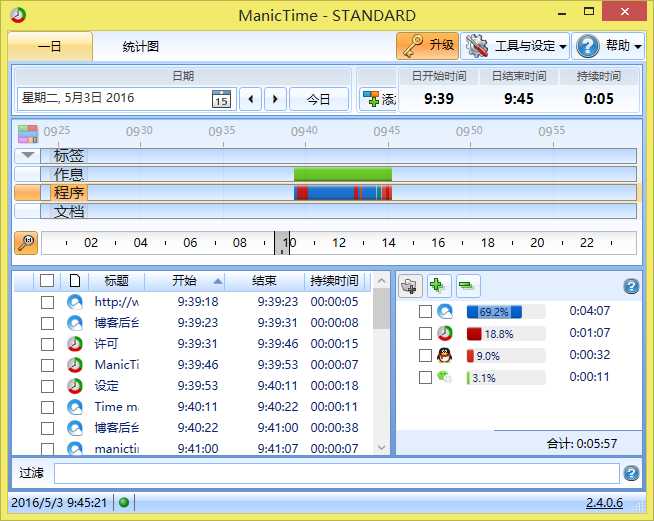Go to next day arrow

(275, 99)
